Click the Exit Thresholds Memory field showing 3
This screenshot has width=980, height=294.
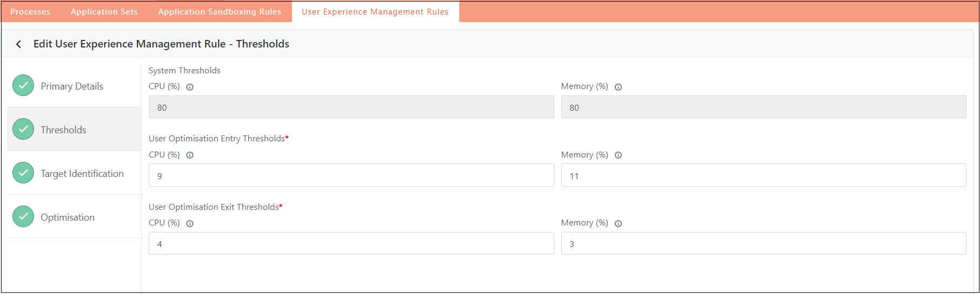764,243
